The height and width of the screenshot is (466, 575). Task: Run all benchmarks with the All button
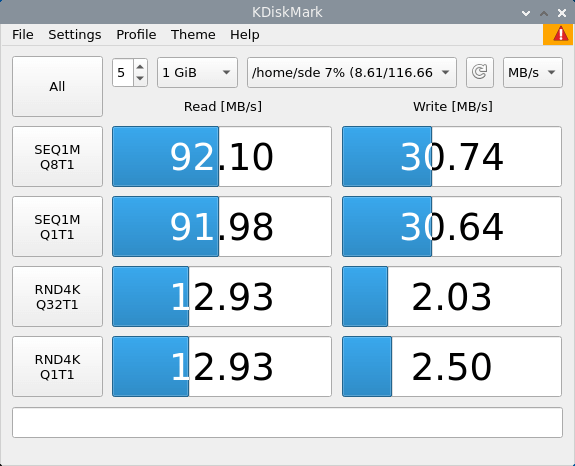(x=58, y=87)
